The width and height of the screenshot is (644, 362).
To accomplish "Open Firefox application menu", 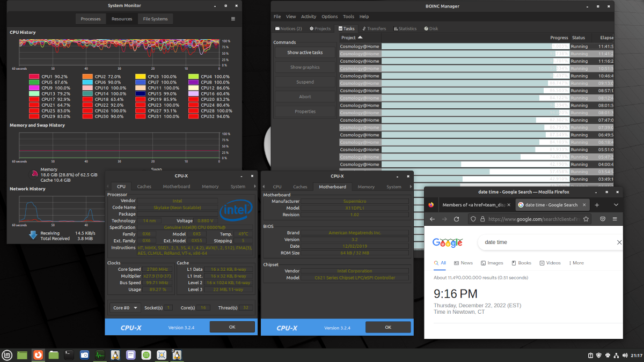I will 614,219.
